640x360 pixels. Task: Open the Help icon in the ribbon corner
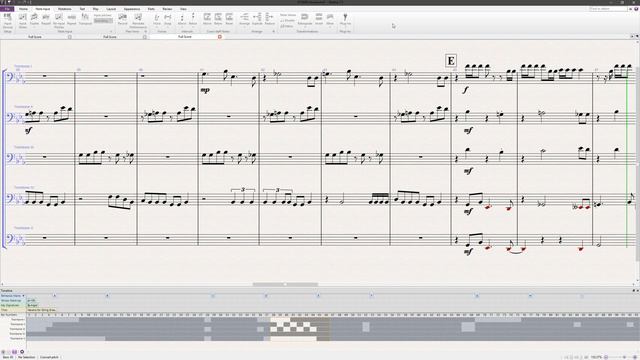coord(636,9)
